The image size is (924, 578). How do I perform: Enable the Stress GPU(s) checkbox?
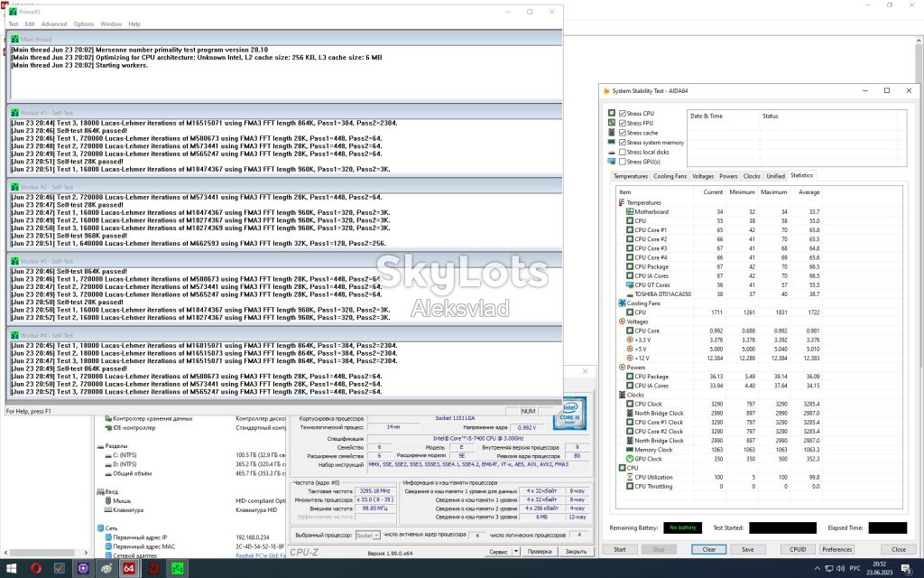coord(623,162)
